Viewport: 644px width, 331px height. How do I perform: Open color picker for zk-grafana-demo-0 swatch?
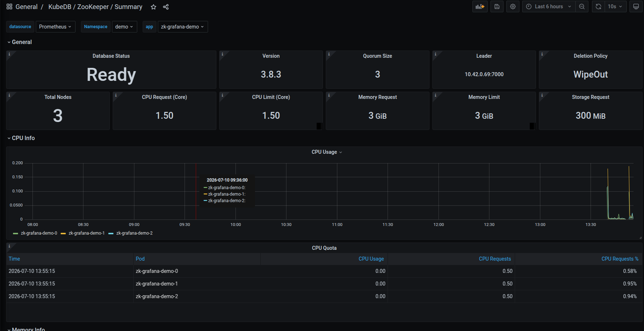coord(16,234)
